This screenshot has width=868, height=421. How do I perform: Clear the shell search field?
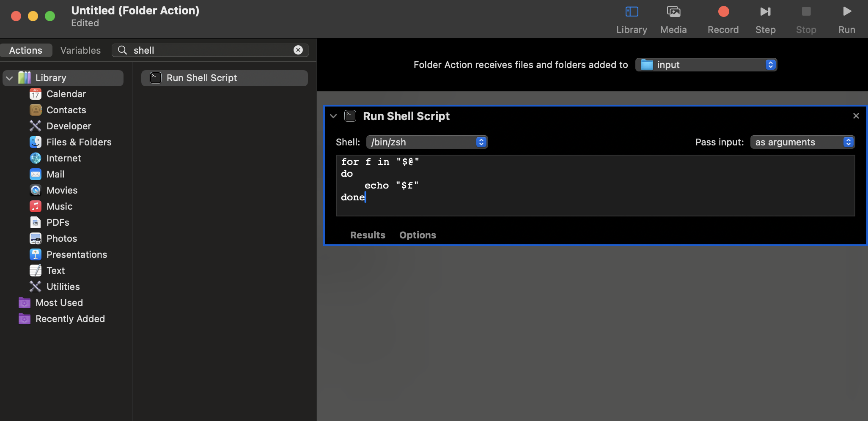pos(298,50)
